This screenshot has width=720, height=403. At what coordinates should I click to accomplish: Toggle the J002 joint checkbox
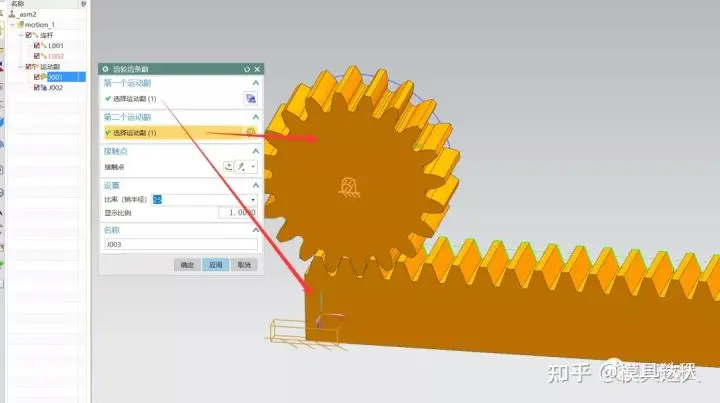coord(36,88)
